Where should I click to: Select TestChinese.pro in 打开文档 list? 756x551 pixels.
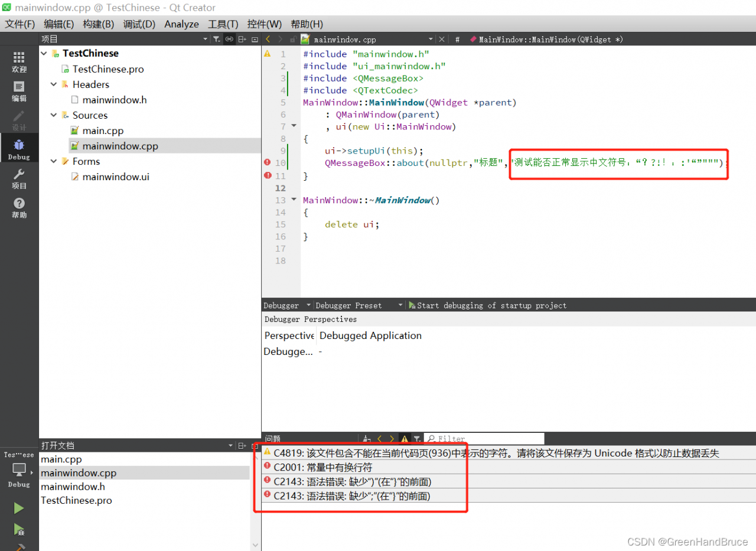coord(76,500)
